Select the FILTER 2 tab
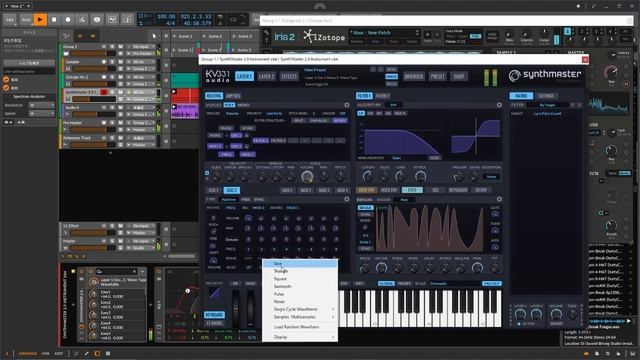640x360 pixels. point(382,96)
